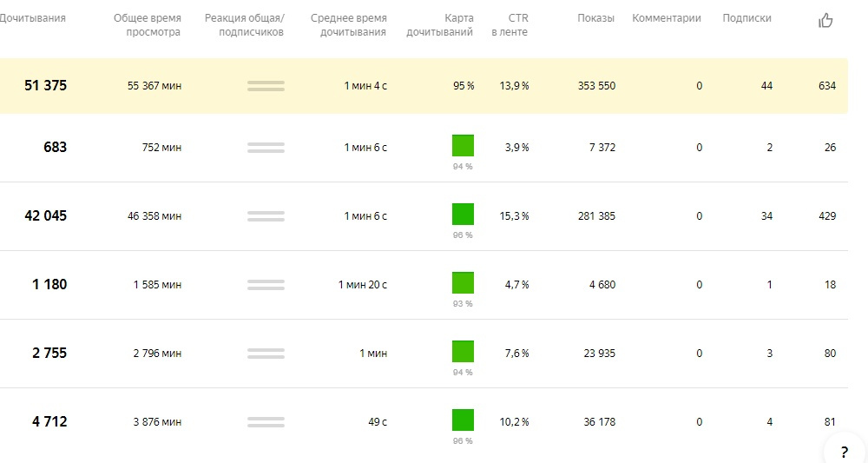The width and height of the screenshot is (868, 463).
Task: Open the read-map square in the 2 755 row
Action: tap(463, 351)
